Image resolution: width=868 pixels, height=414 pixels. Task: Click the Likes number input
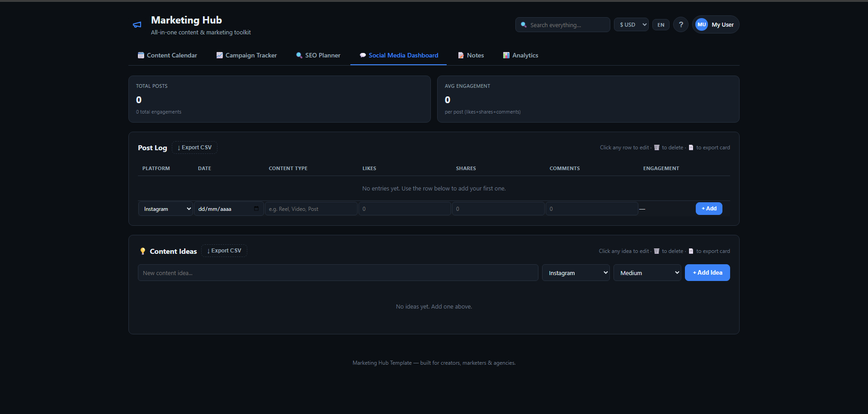point(405,209)
